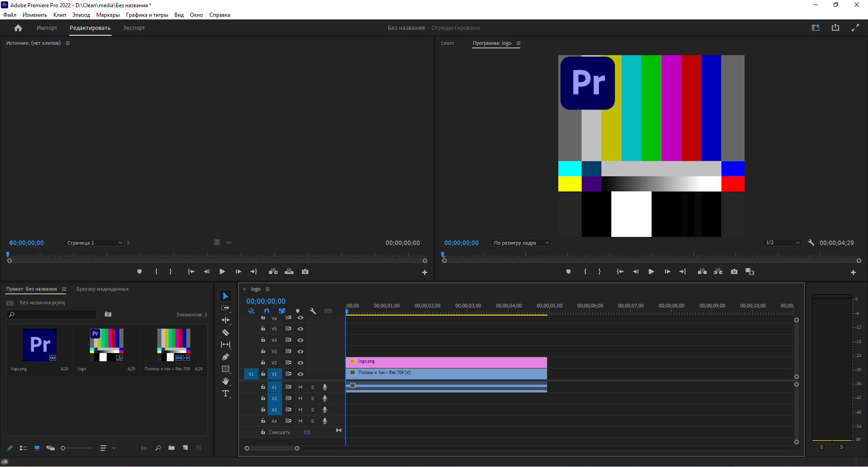The height and width of the screenshot is (467, 868).
Task: Go to the Home screen icon
Action: (x=18, y=28)
